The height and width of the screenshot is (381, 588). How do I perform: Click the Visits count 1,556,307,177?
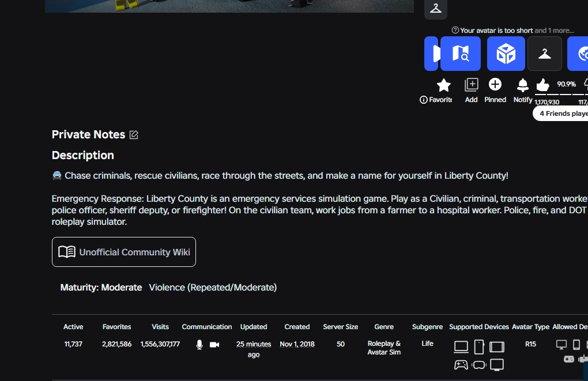tap(160, 344)
